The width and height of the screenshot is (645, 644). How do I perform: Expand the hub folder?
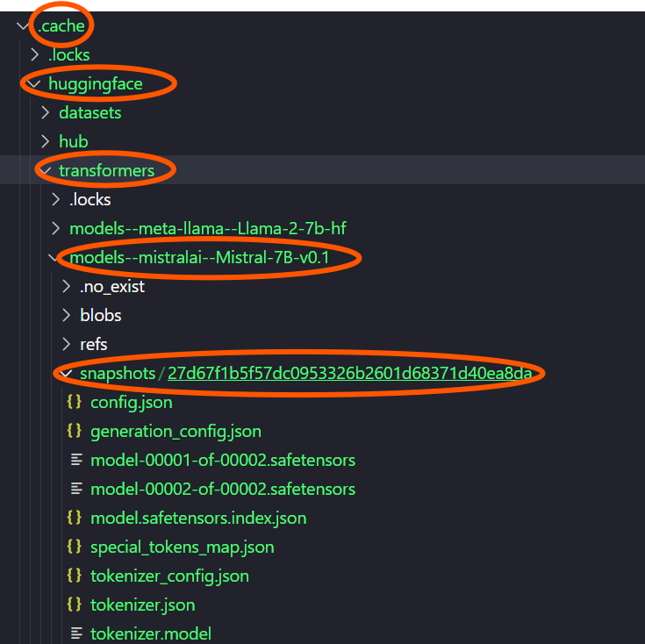[x=46, y=141]
